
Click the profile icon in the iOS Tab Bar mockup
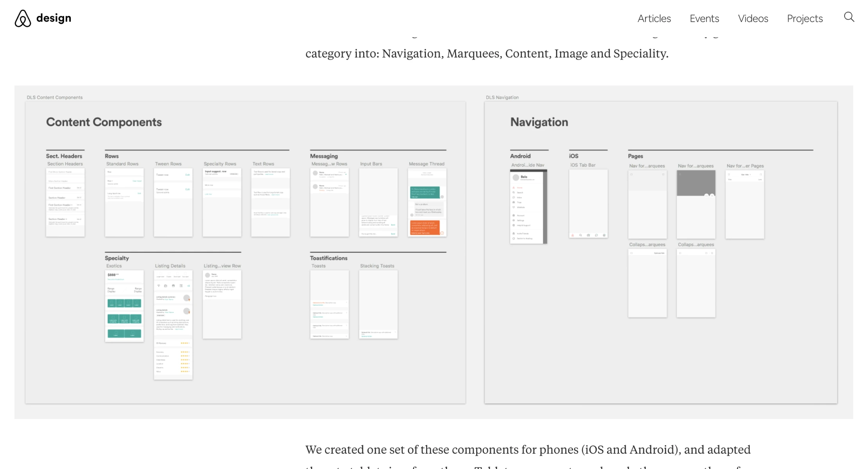tap(604, 235)
